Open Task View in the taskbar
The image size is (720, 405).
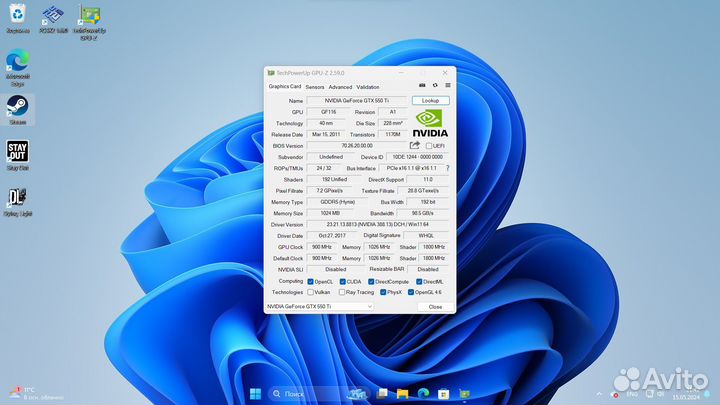(x=382, y=394)
